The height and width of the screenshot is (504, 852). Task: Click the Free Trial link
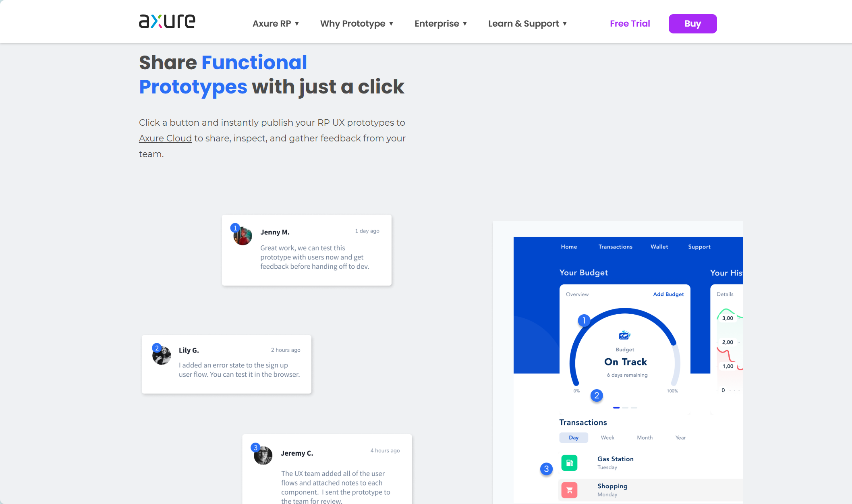pos(630,24)
